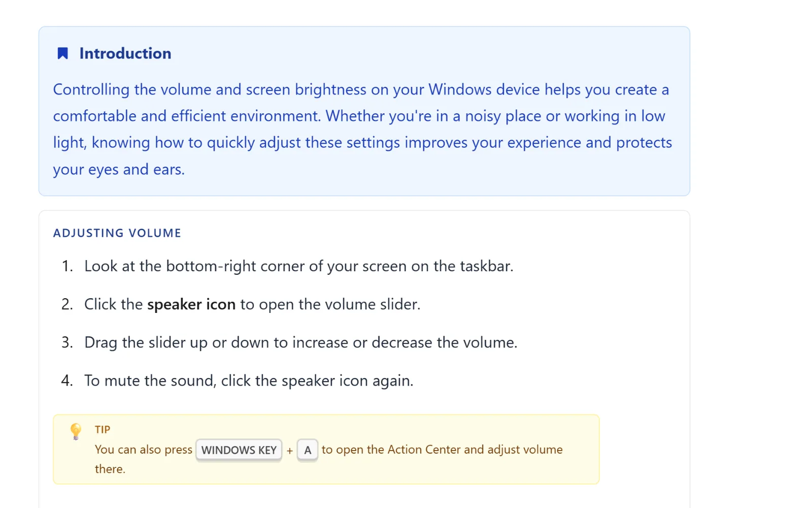
Task: Click the list number 4 marker
Action: pyautogui.click(x=67, y=380)
